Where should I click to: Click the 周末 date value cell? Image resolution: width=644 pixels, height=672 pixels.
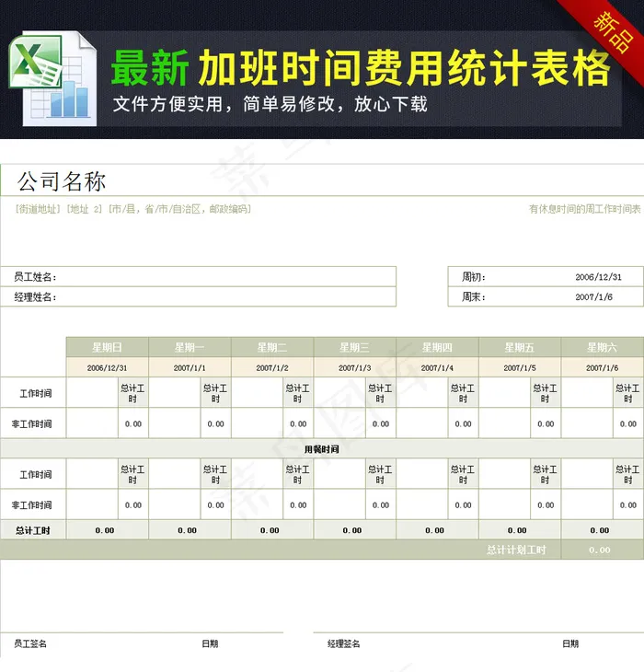(593, 297)
